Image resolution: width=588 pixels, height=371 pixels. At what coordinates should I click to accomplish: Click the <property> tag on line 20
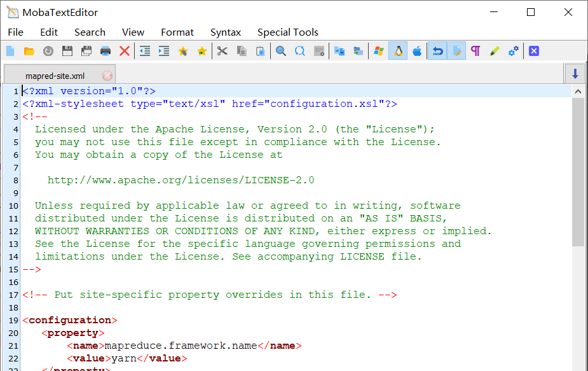coord(72,333)
